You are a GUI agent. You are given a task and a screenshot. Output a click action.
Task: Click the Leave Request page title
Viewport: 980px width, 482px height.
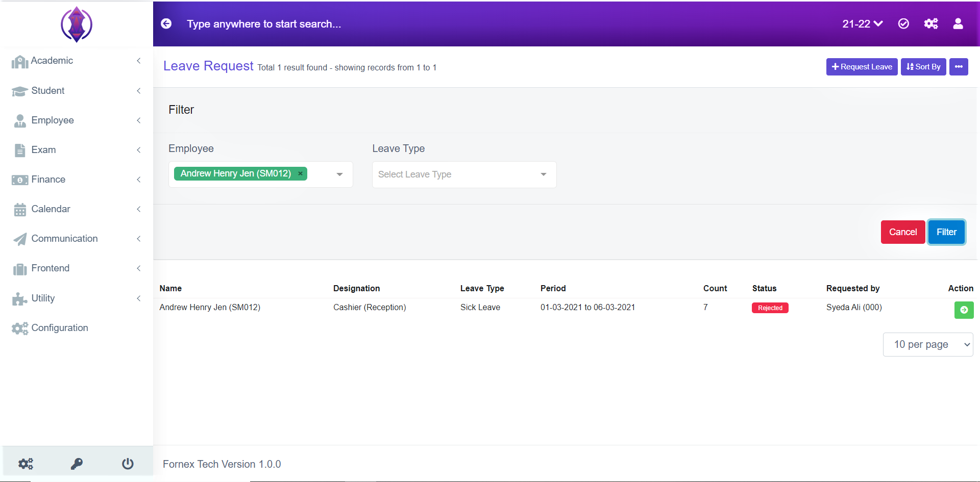click(208, 66)
